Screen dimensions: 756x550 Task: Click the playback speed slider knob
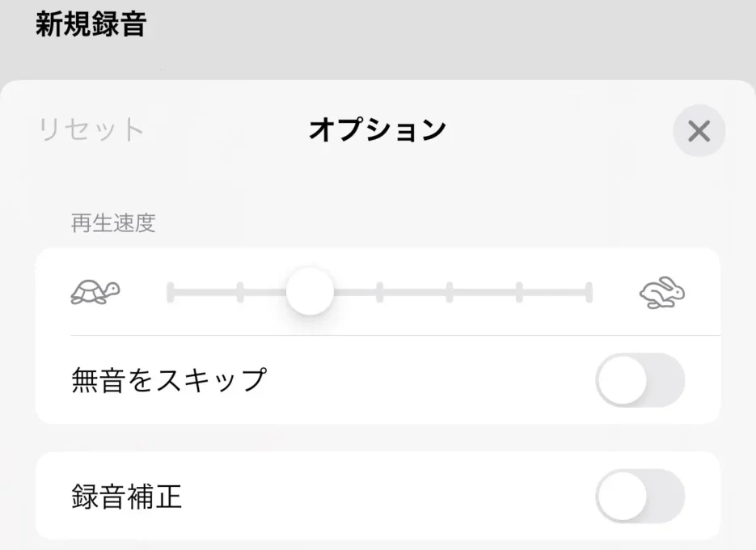(310, 292)
